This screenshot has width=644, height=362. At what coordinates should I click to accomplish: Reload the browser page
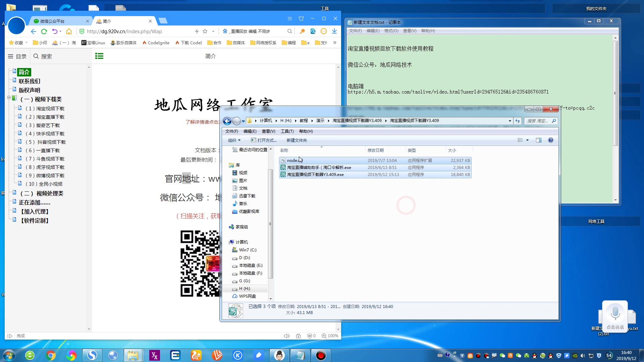[x=44, y=32]
